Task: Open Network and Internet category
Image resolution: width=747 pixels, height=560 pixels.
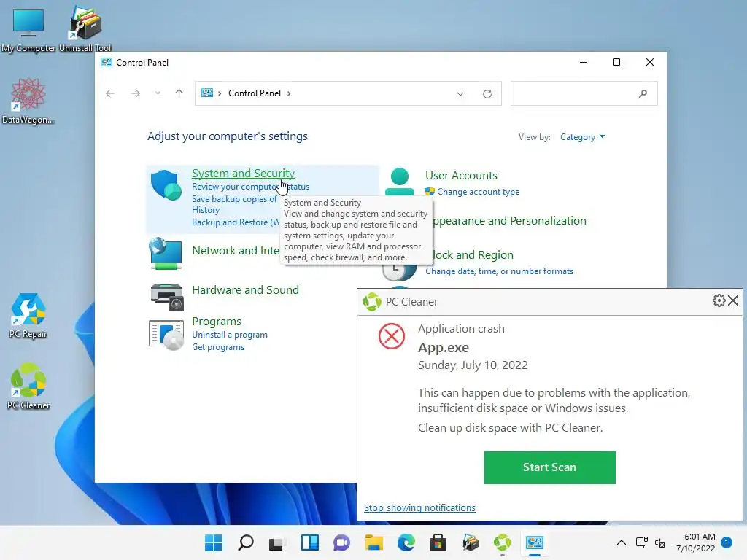Action: pyautogui.click(x=236, y=251)
